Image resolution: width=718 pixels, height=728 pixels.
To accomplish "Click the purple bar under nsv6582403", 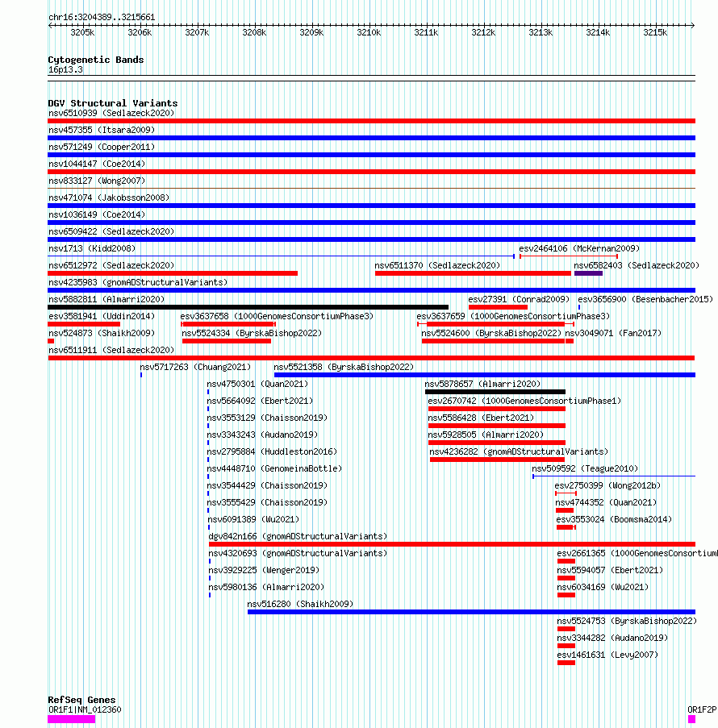I will 588,273.
